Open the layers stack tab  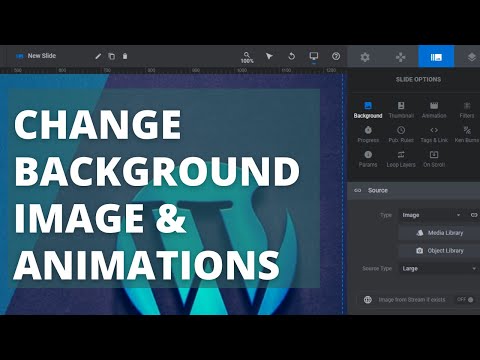471,57
